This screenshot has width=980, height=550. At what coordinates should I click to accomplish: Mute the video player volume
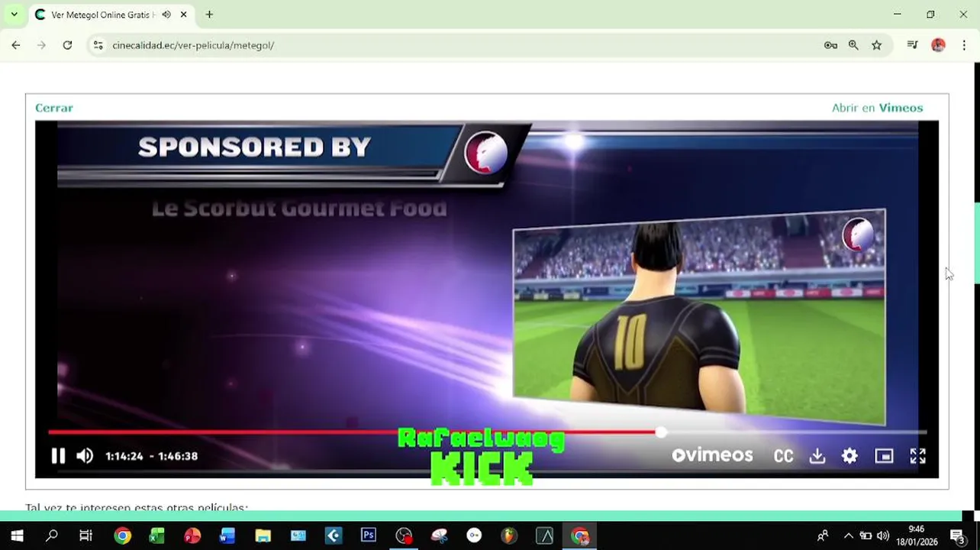(85, 456)
